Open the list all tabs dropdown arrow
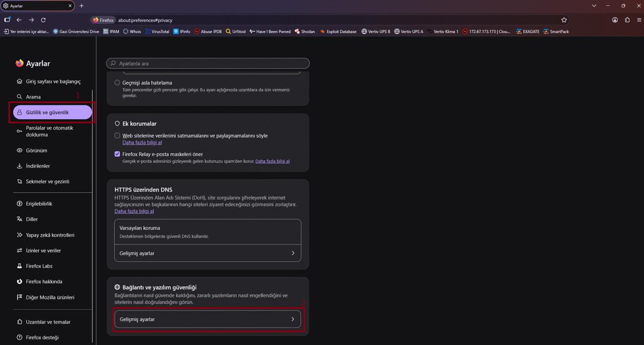 coord(594,6)
